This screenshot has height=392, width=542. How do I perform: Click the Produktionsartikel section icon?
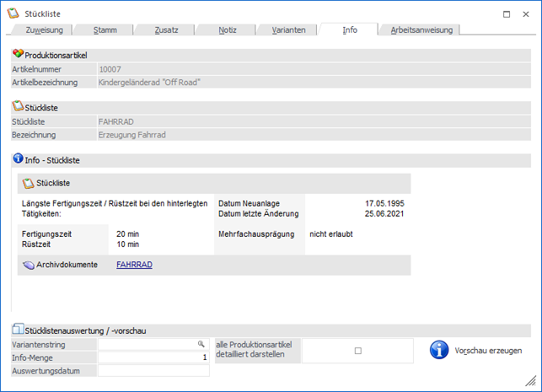point(18,55)
